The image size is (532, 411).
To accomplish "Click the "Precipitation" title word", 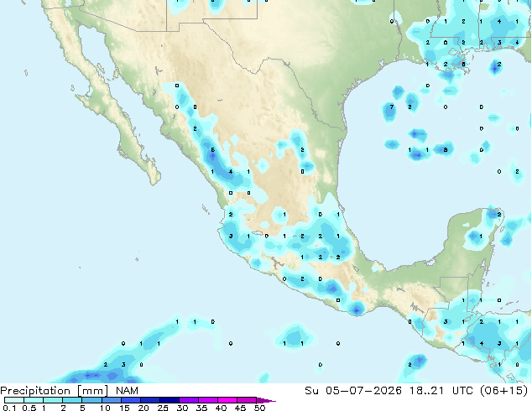I will click(x=35, y=391).
